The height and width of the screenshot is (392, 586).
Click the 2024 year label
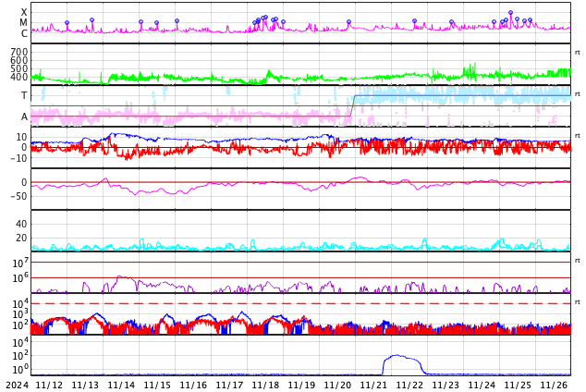click(x=18, y=385)
